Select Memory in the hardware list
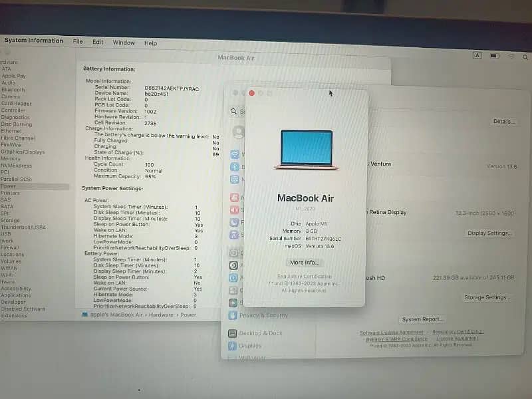 pyautogui.click(x=11, y=159)
